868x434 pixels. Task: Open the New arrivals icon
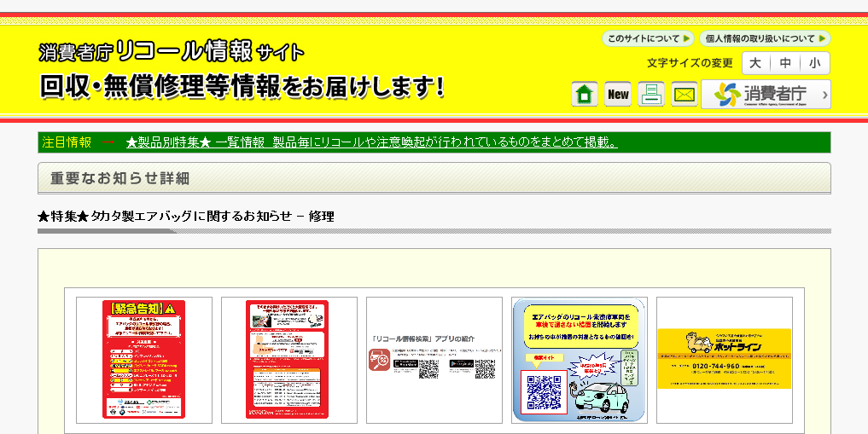click(618, 94)
